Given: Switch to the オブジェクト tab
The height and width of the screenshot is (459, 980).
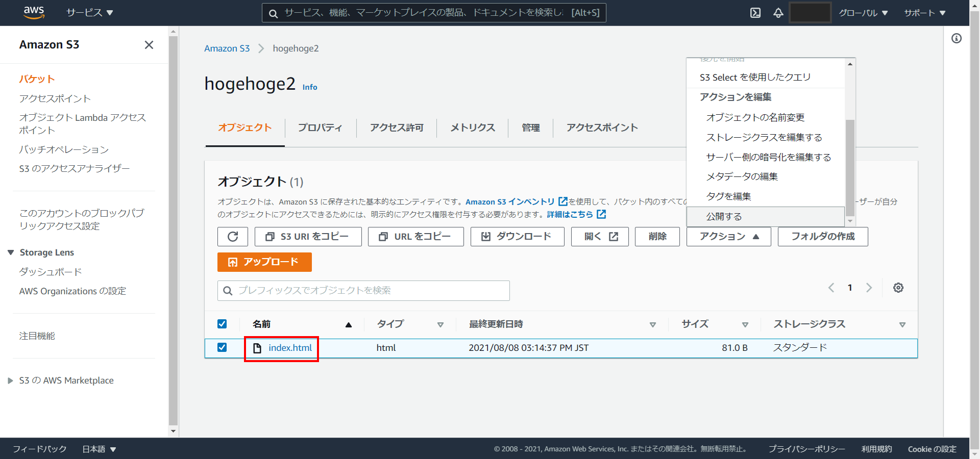Looking at the screenshot, I should [245, 127].
